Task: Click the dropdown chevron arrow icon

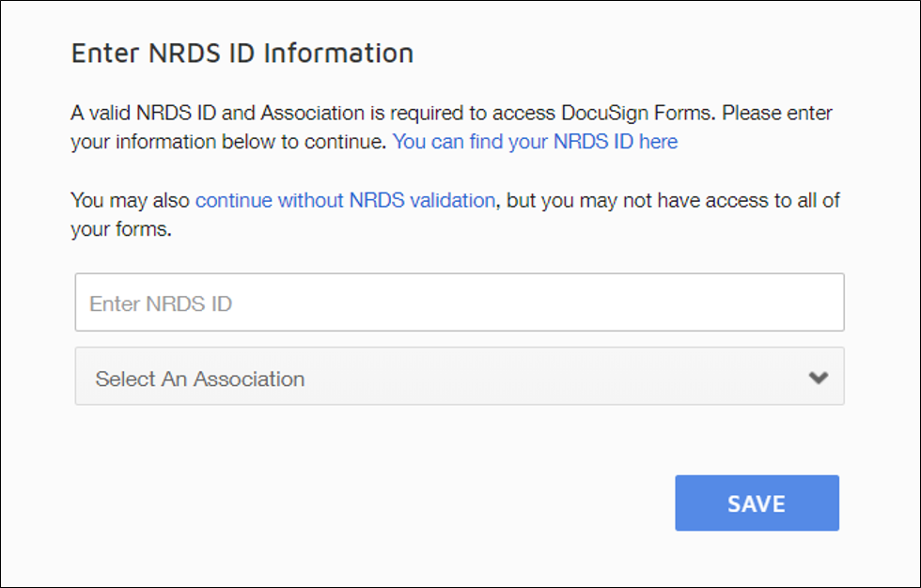Action: click(x=819, y=378)
